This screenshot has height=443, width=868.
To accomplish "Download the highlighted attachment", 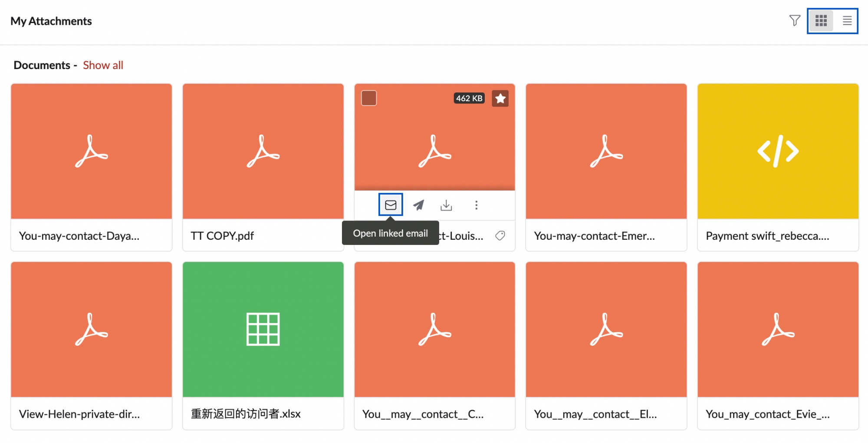I will pyautogui.click(x=447, y=205).
